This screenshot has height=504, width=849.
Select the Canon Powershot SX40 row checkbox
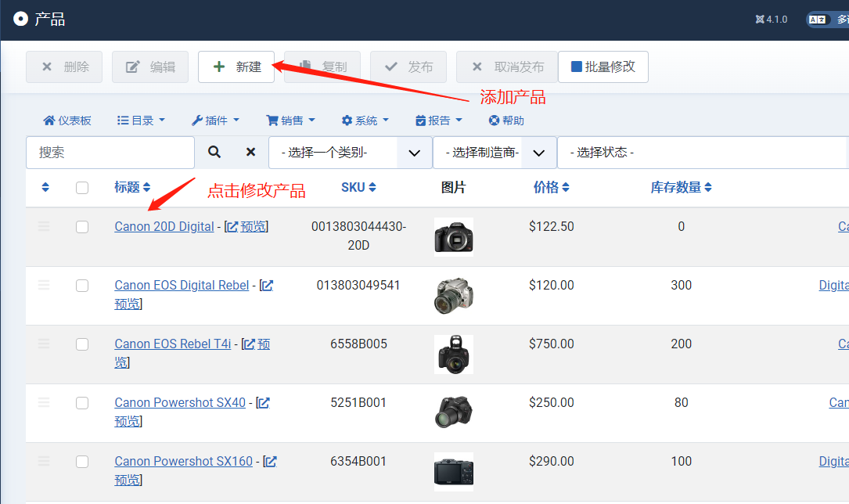[82, 403]
